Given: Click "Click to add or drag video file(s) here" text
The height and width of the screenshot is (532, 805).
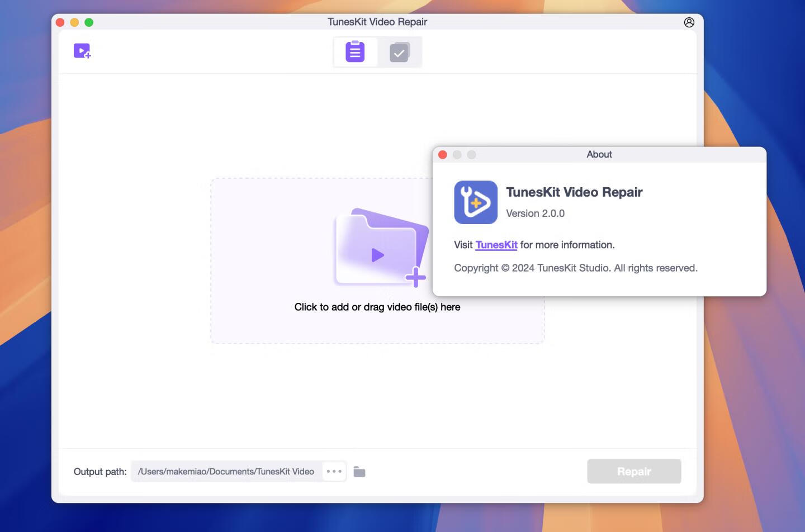Looking at the screenshot, I should [x=377, y=307].
